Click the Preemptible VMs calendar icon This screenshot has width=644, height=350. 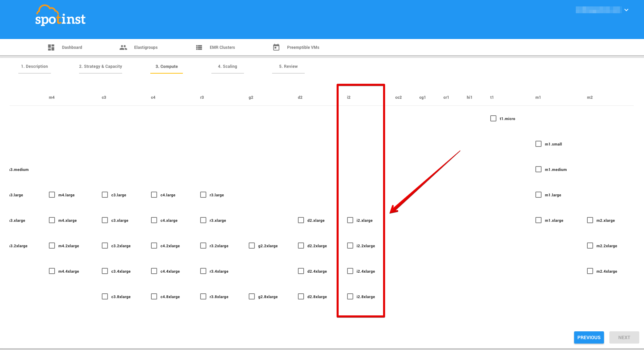pos(276,47)
